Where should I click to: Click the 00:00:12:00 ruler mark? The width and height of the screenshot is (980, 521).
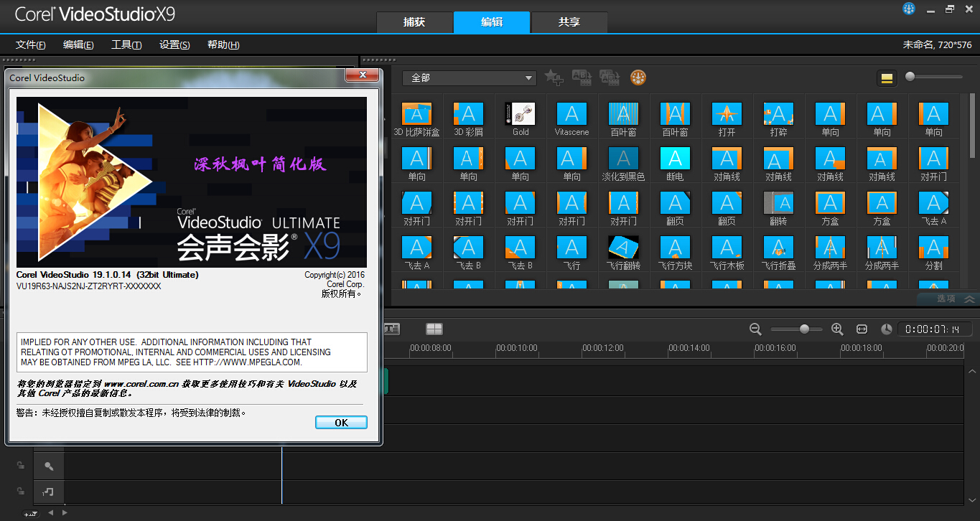point(602,347)
